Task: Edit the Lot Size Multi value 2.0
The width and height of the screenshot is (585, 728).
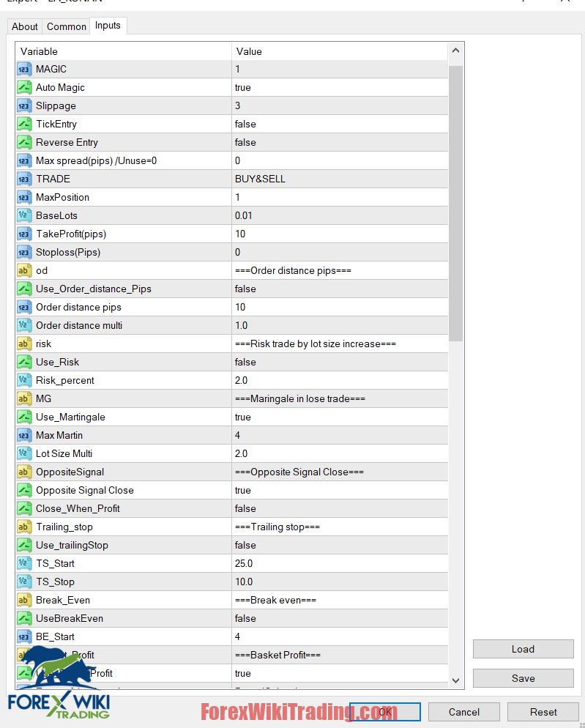Action: (x=340, y=453)
